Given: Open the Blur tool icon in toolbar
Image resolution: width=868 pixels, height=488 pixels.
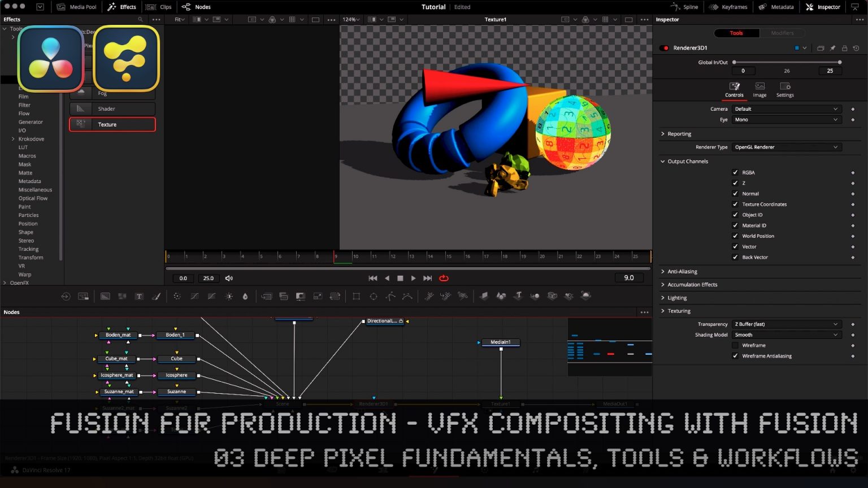Looking at the screenshot, I should [245, 296].
